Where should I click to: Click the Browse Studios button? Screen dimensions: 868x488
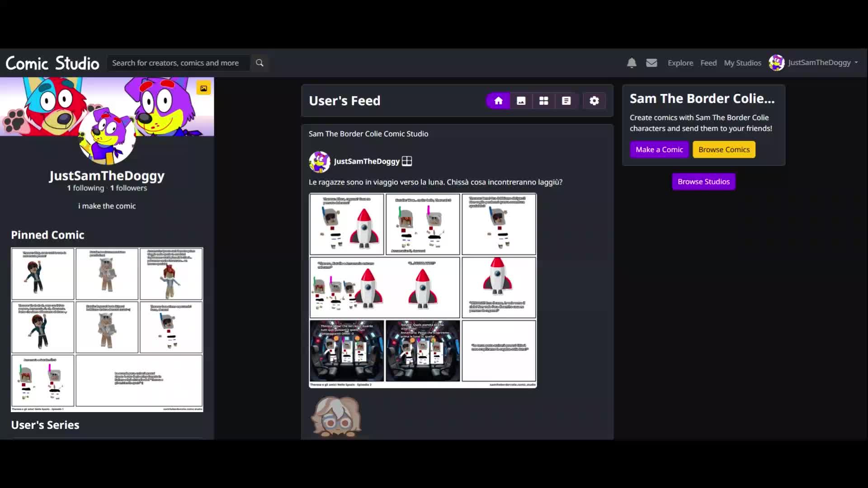[703, 182]
